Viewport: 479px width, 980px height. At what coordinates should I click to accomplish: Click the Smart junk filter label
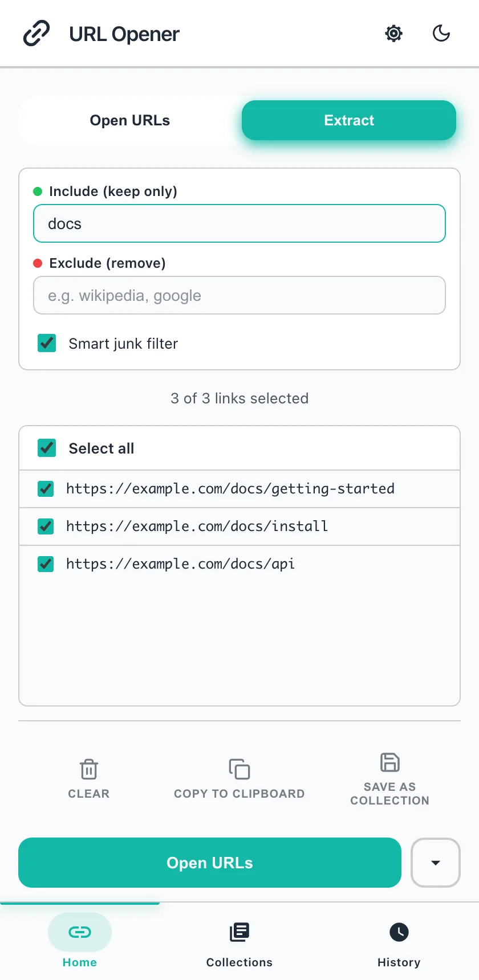coord(123,344)
